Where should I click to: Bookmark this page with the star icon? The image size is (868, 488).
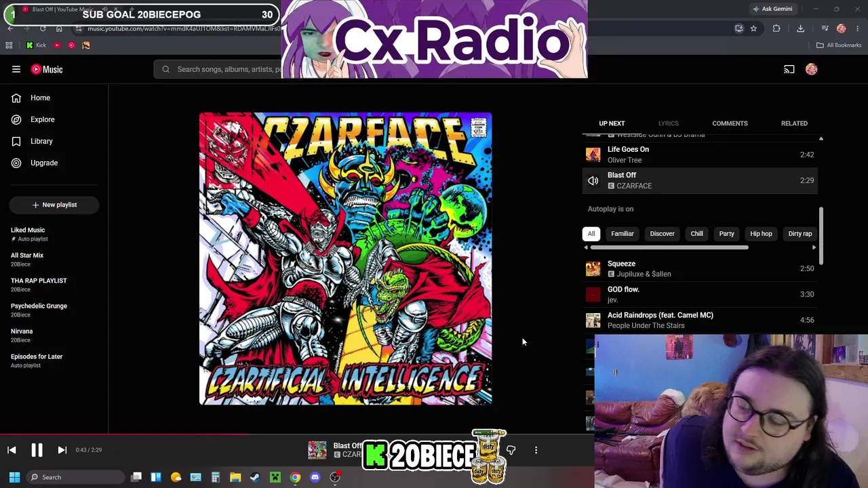[753, 28]
